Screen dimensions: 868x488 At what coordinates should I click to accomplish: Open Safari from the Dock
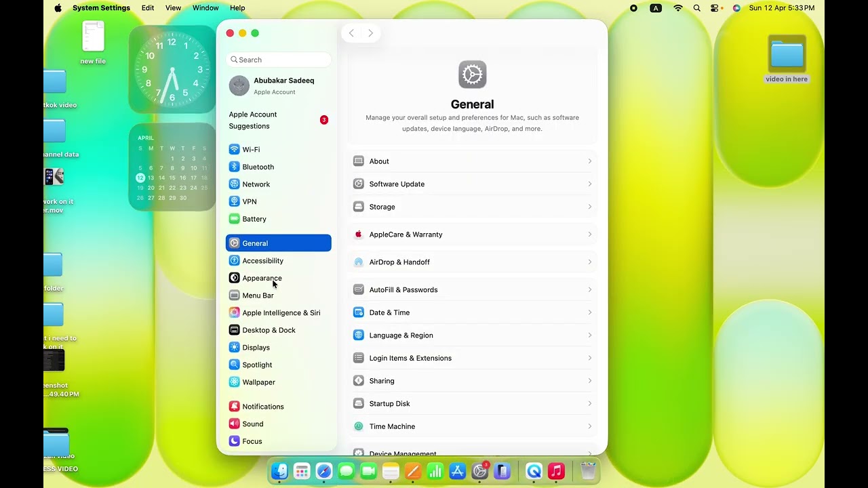pos(324,471)
